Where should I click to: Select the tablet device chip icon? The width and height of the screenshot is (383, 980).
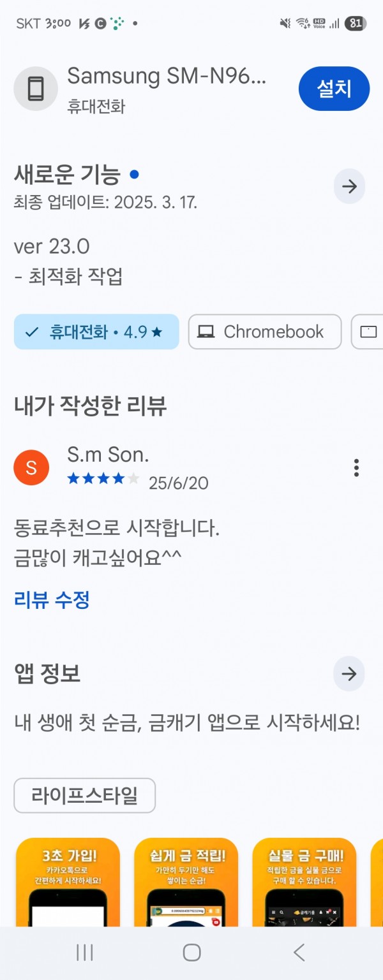(369, 332)
